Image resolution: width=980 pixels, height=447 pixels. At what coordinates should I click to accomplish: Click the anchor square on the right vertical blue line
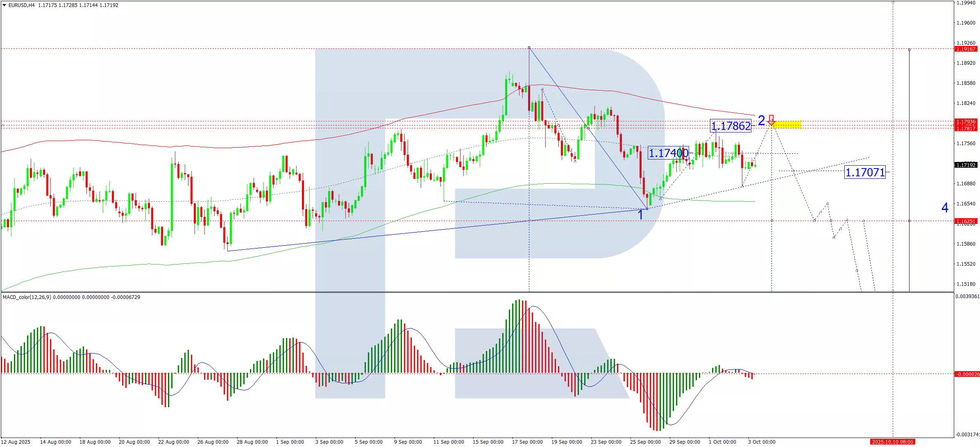coord(909,50)
